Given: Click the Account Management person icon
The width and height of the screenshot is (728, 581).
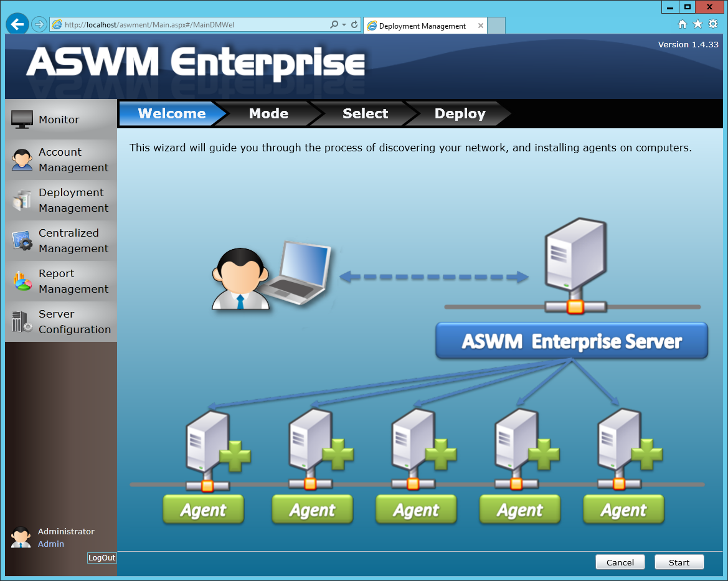Looking at the screenshot, I should click(22, 159).
